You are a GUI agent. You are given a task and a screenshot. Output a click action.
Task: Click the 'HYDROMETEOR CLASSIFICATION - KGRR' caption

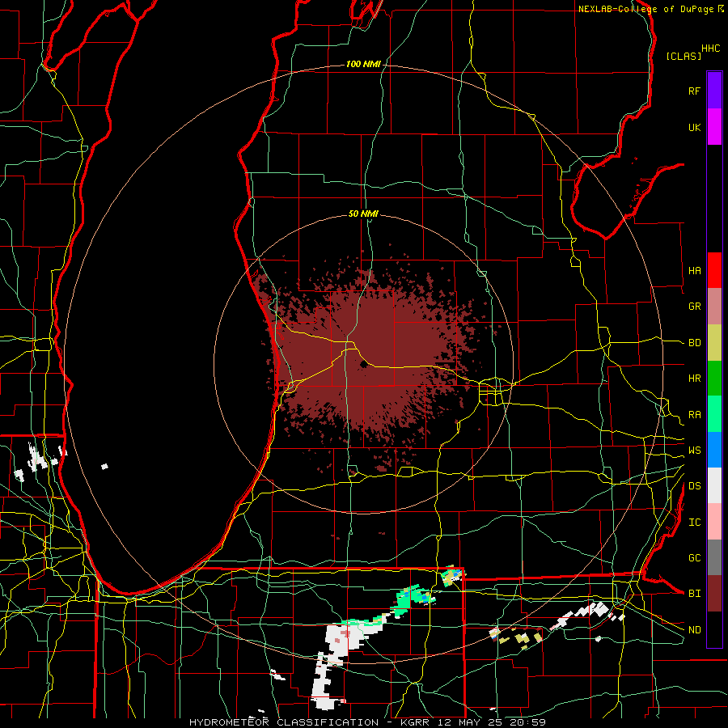tap(311, 722)
